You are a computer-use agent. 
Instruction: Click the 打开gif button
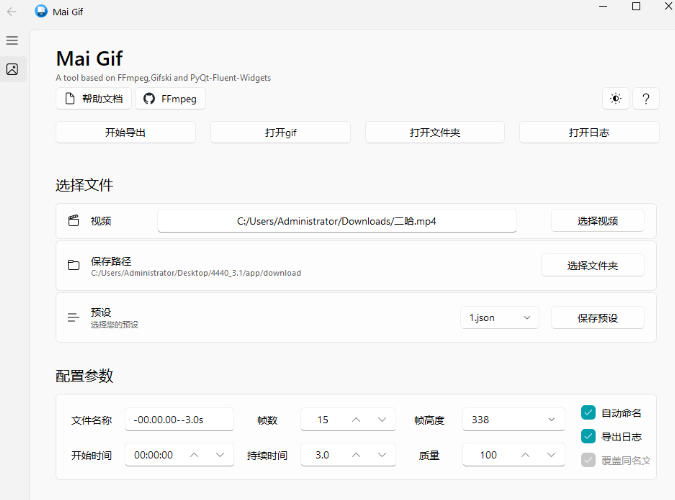click(x=280, y=132)
